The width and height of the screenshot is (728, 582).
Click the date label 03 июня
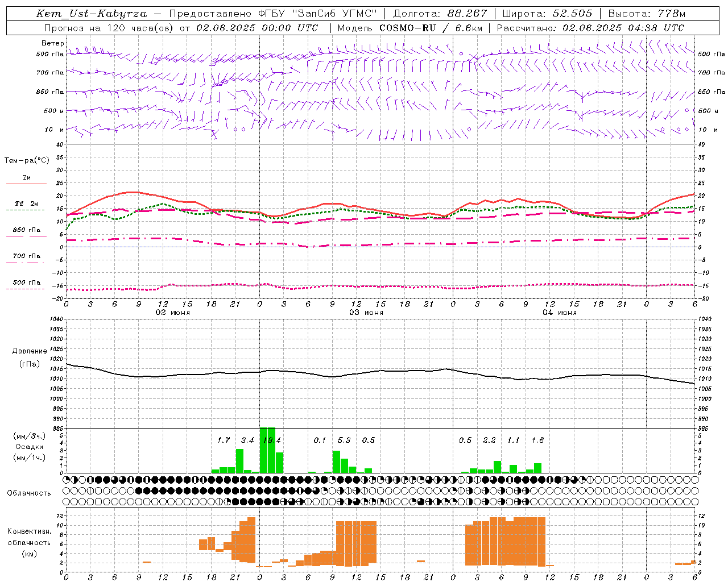[366, 313]
